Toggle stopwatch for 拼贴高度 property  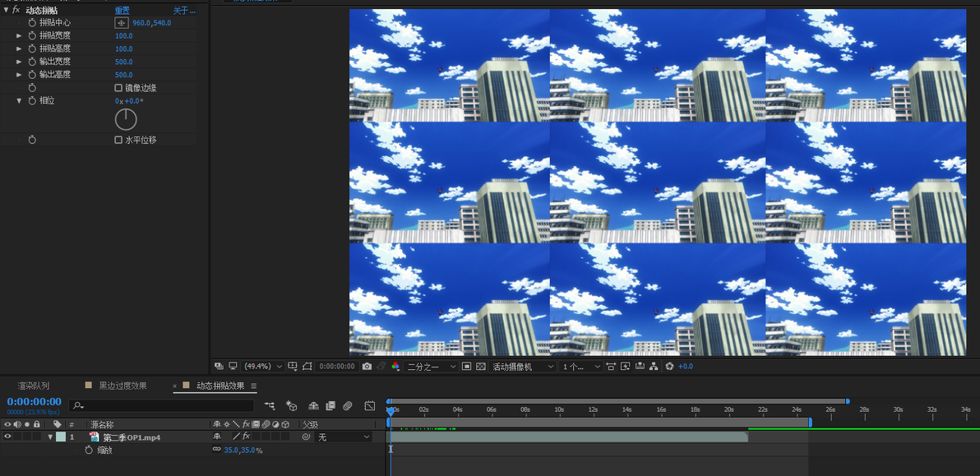pos(32,49)
